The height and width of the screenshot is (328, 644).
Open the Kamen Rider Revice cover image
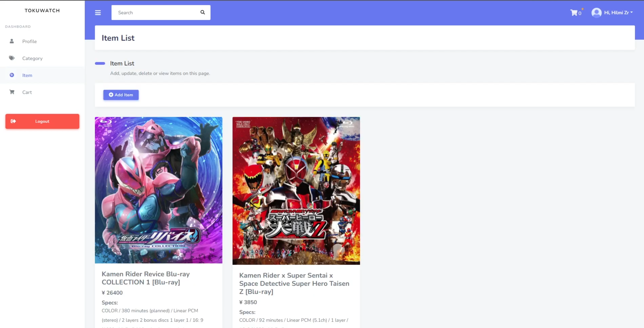(158, 190)
